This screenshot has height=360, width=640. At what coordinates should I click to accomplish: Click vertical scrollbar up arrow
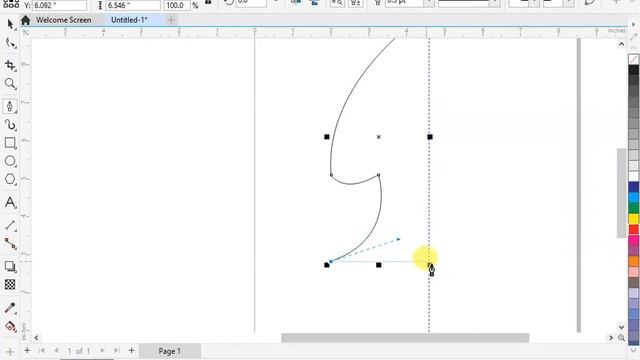(621, 44)
